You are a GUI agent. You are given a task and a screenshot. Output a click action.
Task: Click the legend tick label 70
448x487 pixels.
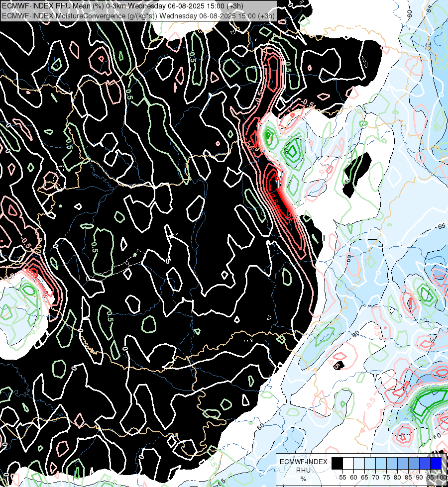375,478
